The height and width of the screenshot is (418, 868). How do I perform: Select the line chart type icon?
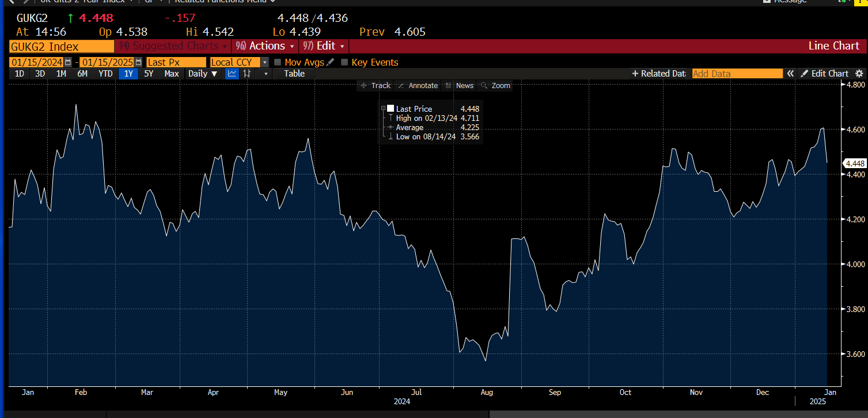pos(232,74)
